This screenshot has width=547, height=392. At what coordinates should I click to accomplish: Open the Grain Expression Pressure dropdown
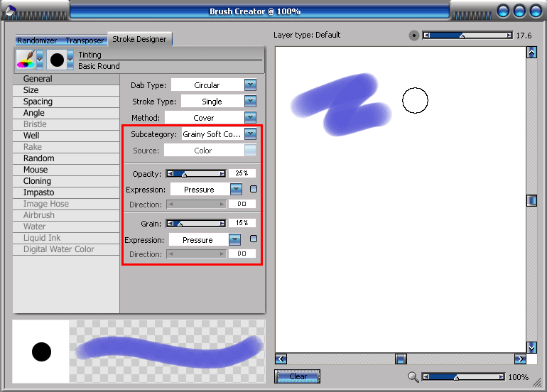pyautogui.click(x=234, y=239)
